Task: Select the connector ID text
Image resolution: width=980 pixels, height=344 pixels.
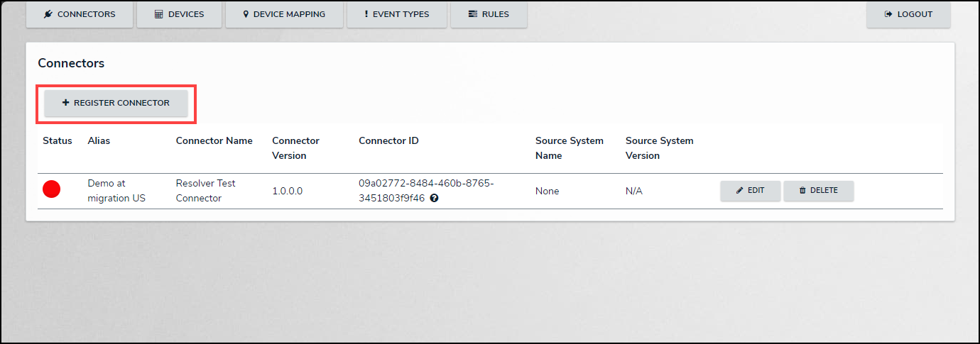Action: (x=426, y=183)
